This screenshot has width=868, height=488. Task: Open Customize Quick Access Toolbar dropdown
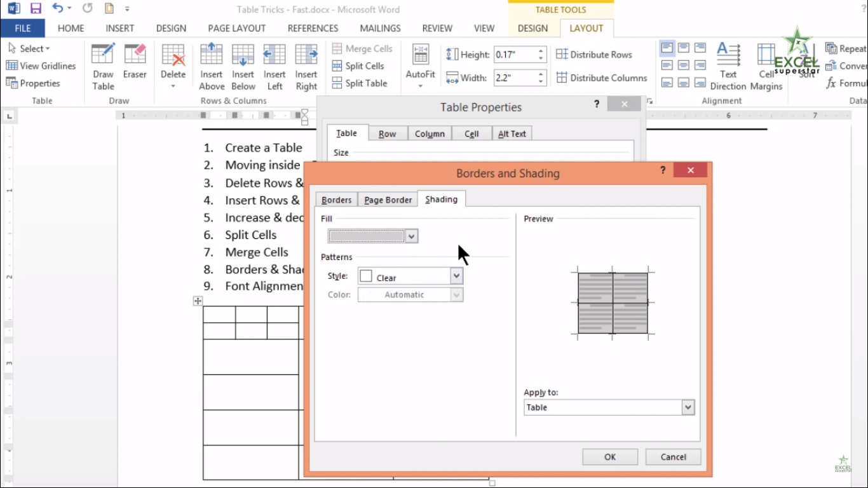point(128,10)
